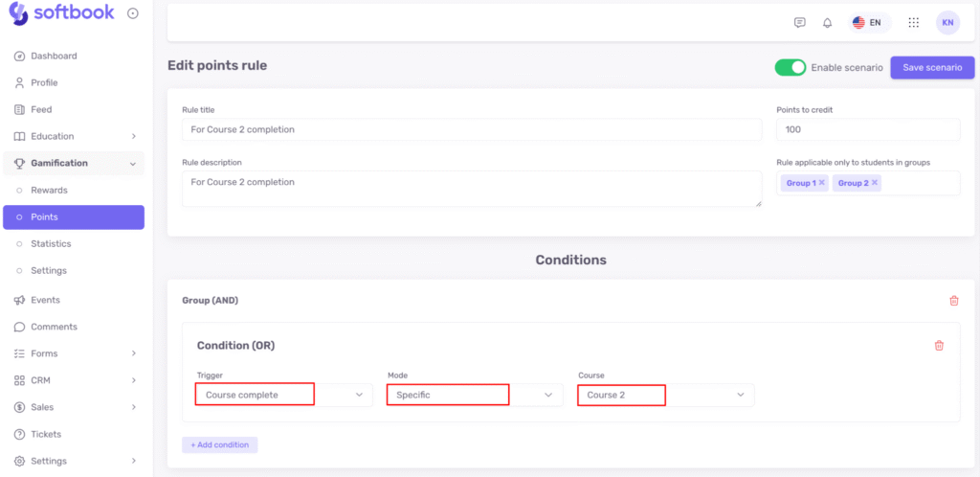The image size is (980, 477).
Task: Delete the Group (AND) with trash icon
Action: click(x=953, y=301)
